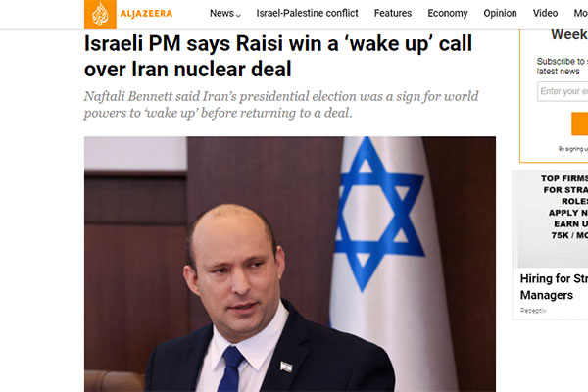Open the Opinion section
Viewport: 588px width, 392px height.
(x=500, y=13)
